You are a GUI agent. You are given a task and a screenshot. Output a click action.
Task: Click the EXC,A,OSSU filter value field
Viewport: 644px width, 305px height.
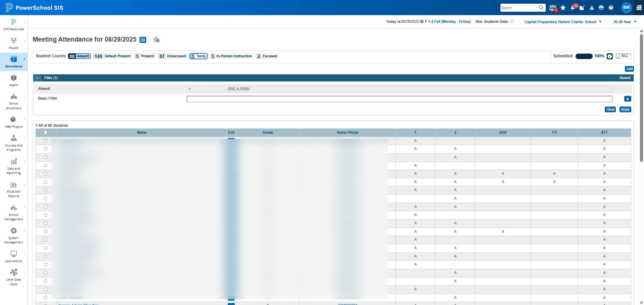click(x=419, y=89)
